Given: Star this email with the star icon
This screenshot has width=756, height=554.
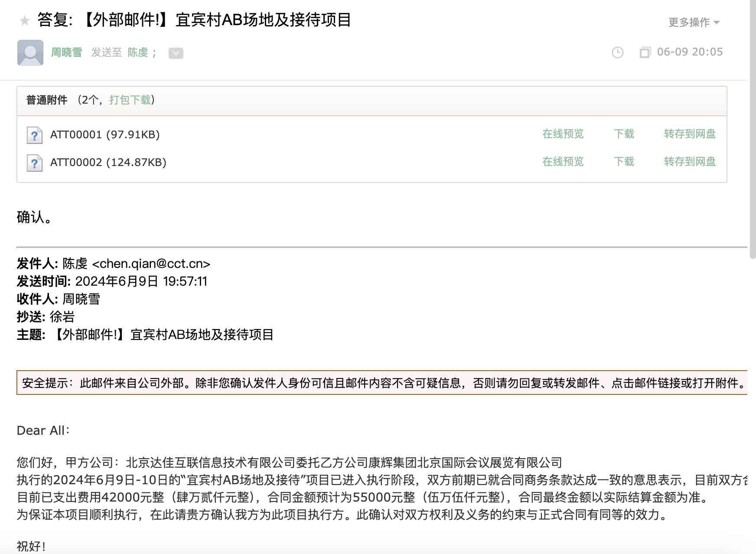Looking at the screenshot, I should tap(25, 20).
